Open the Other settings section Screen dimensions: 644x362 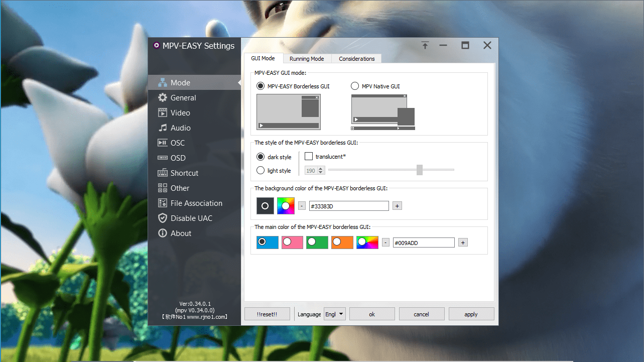(x=194, y=188)
